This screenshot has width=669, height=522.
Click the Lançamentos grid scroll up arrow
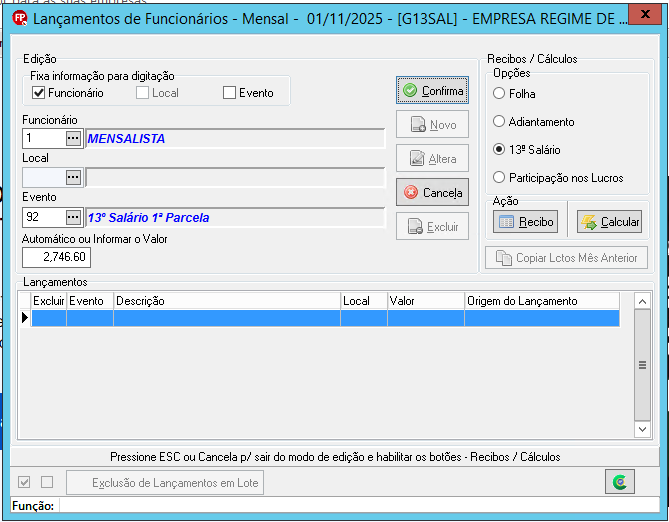642,301
